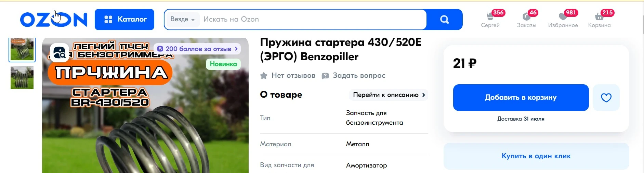Open Избранное favorites icon

tap(563, 20)
